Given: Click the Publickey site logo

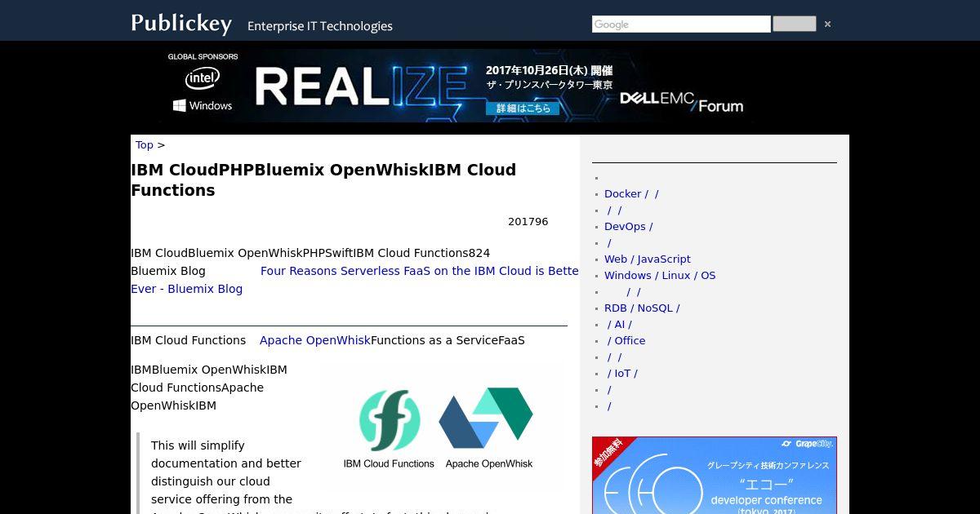Looking at the screenshot, I should click(x=181, y=23).
